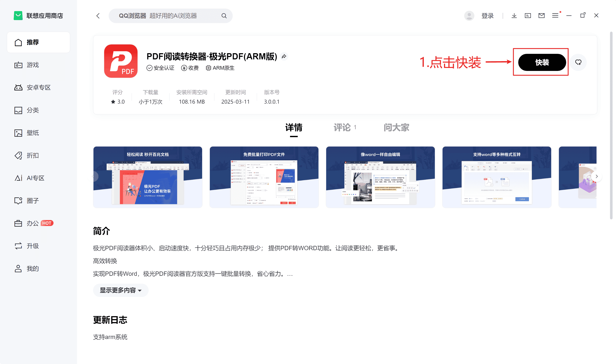
Task: Click the 收费 paid label
Action: tap(190, 68)
